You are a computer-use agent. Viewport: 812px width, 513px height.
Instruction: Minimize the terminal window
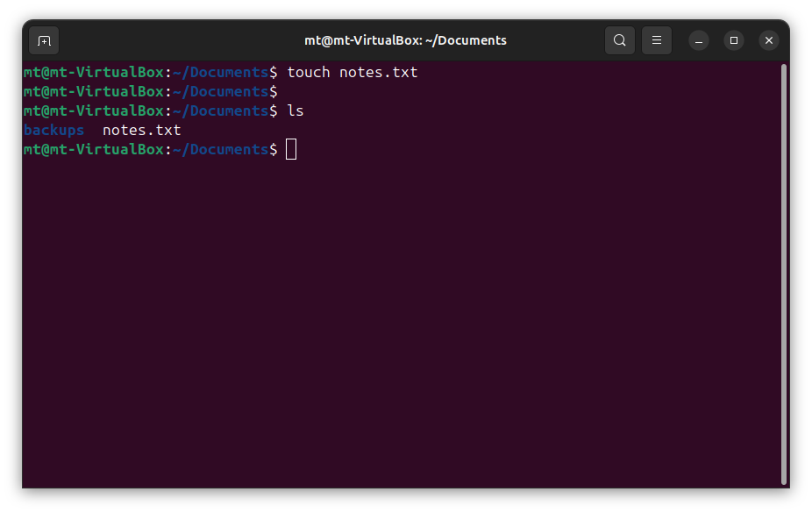698,40
